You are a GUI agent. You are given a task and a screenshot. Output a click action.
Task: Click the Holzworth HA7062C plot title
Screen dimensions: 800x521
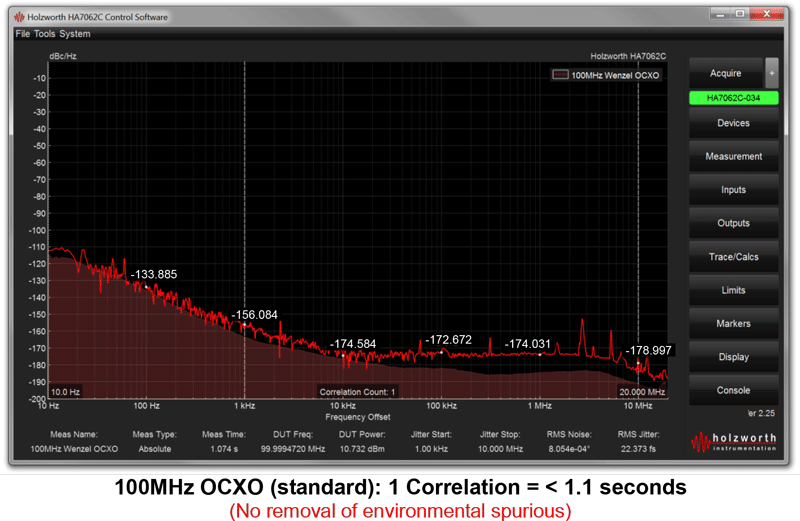click(628, 56)
